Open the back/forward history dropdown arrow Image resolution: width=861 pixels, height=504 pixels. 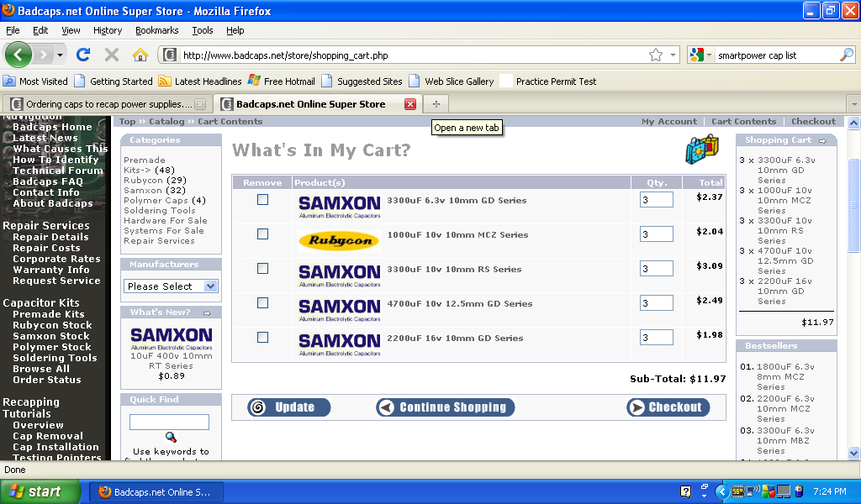(x=60, y=55)
